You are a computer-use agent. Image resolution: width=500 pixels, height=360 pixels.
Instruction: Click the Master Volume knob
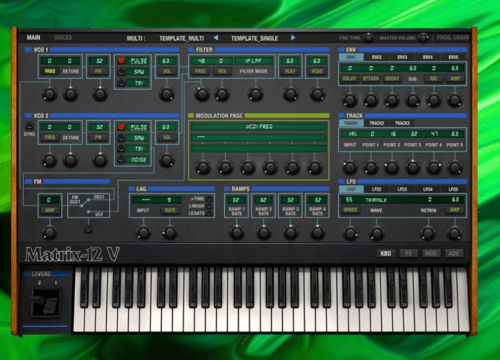[423, 38]
